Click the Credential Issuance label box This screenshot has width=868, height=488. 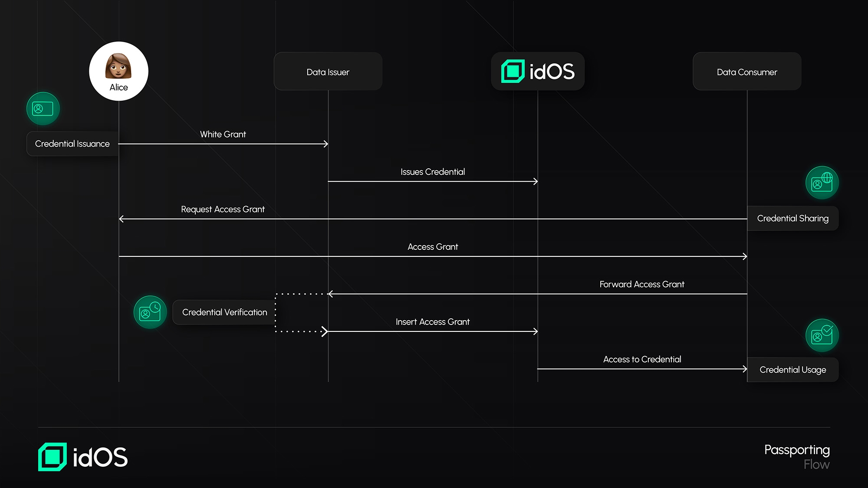[72, 144]
